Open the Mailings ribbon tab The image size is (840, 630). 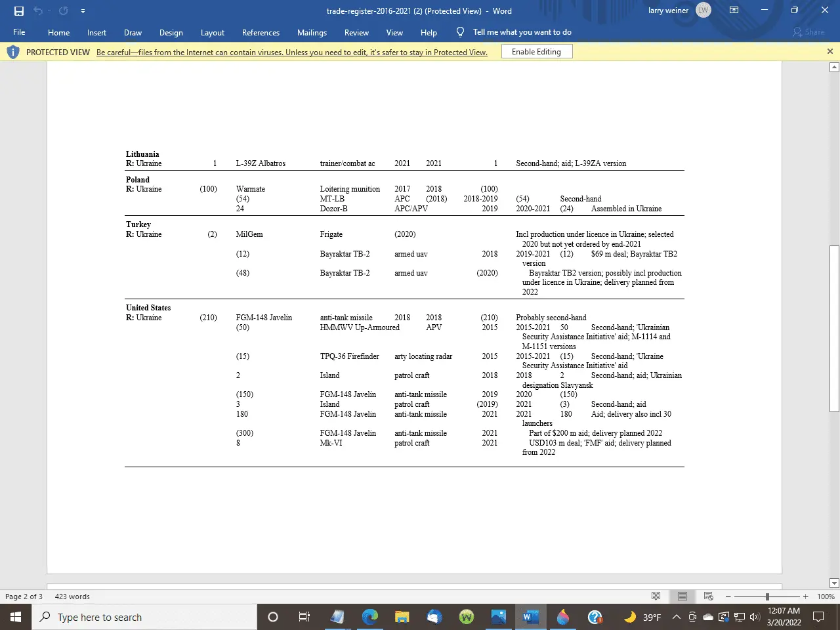pyautogui.click(x=312, y=33)
